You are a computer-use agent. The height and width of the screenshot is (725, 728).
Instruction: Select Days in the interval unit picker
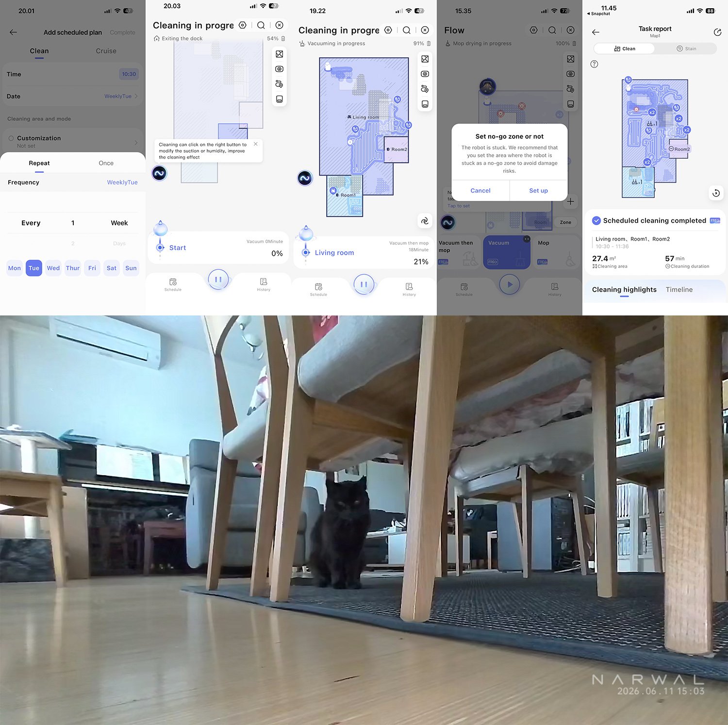[119, 244]
